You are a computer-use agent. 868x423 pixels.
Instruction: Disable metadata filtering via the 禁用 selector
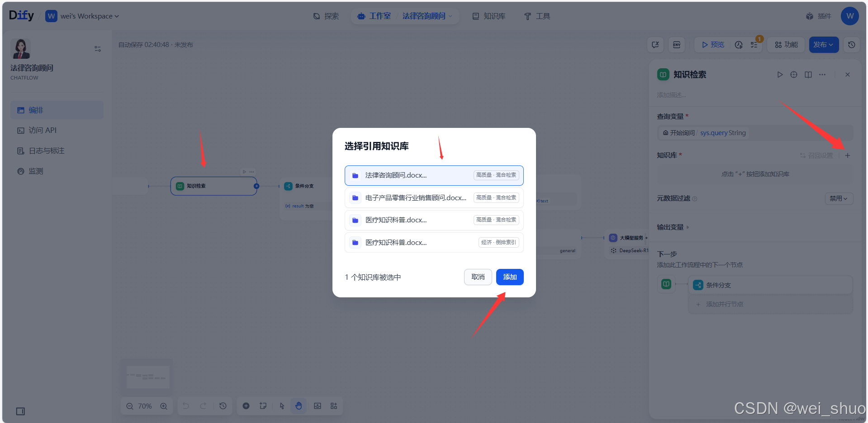pos(839,198)
